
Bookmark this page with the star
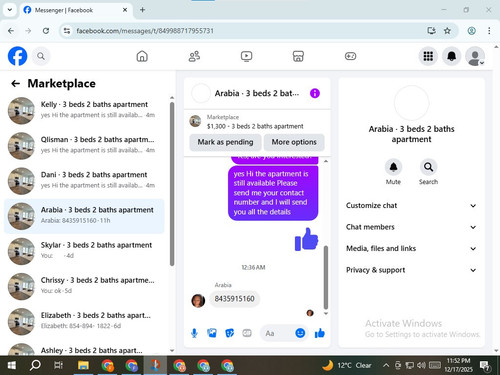(x=447, y=31)
